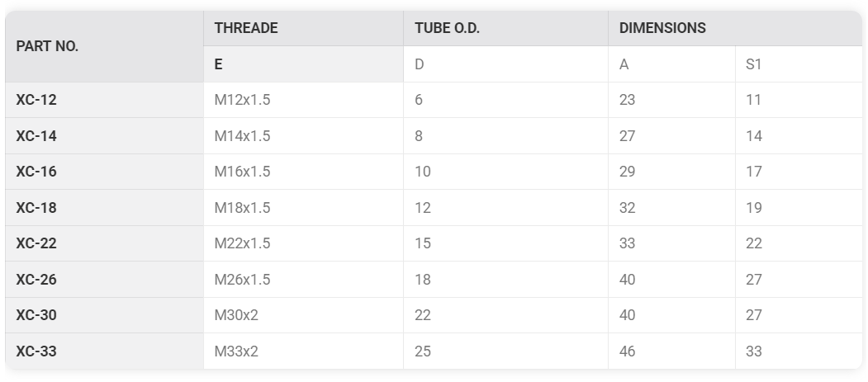Click the XC-18 part number cell
The height and width of the screenshot is (382, 868).
point(36,208)
